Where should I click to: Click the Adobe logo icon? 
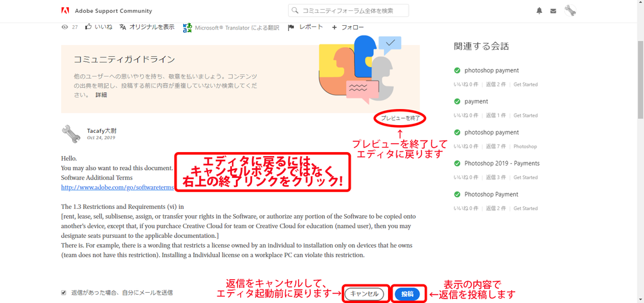pyautogui.click(x=65, y=11)
